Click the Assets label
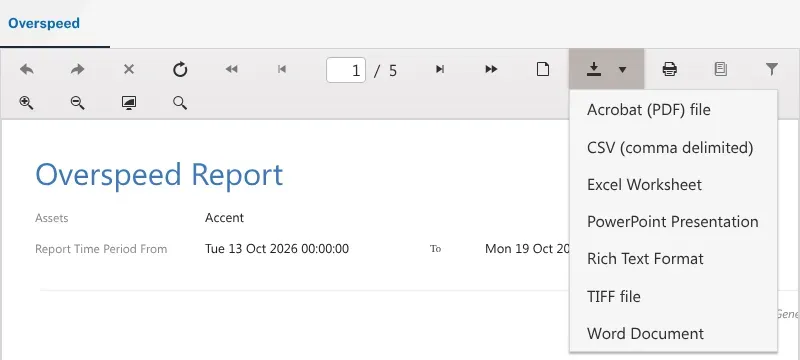800x360 pixels. (52, 218)
